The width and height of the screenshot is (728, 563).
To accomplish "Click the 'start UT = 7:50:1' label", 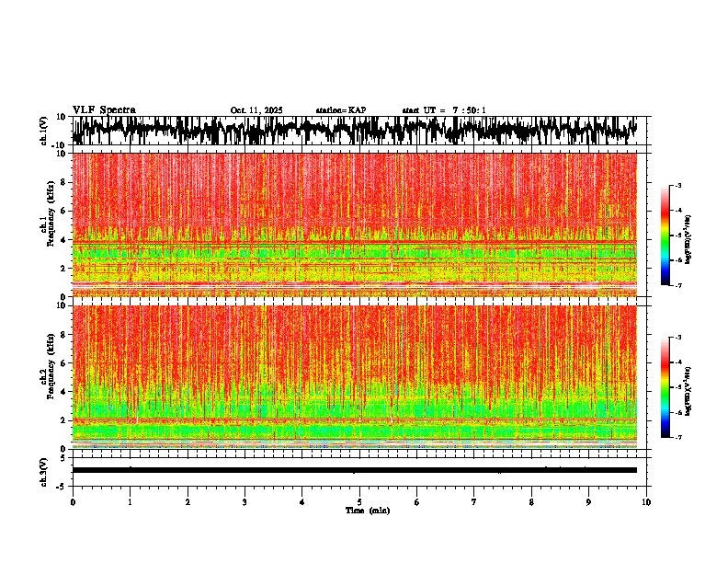I will [443, 110].
